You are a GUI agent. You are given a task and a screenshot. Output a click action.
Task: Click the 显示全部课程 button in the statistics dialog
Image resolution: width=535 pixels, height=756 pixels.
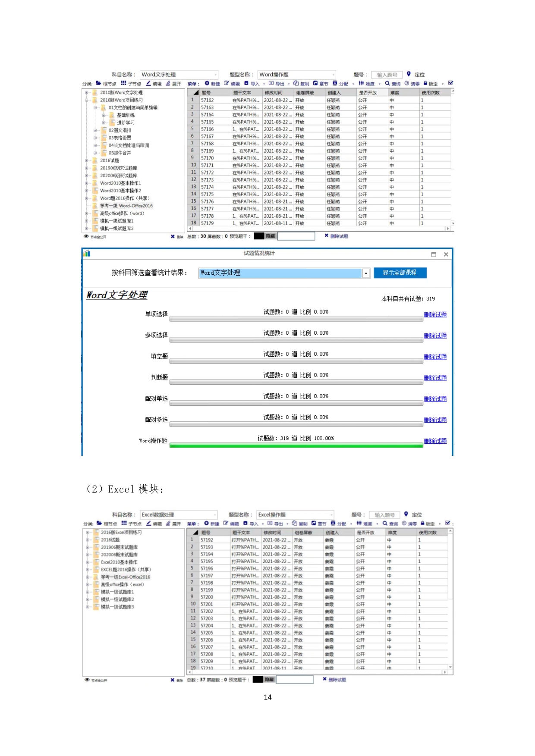pos(400,273)
